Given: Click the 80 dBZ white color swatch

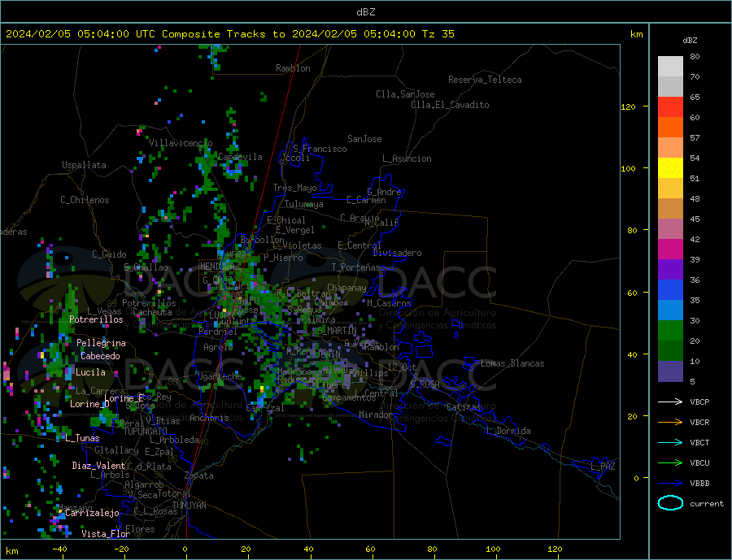Looking at the screenshot, I should 670,67.
